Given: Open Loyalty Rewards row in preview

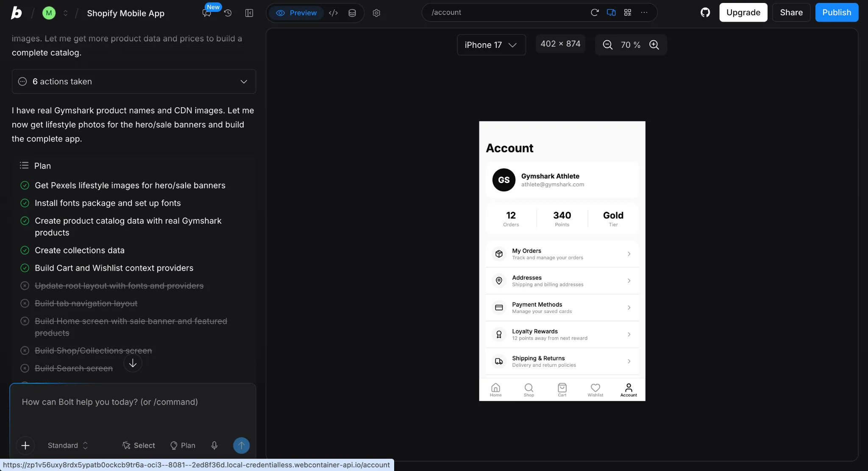Looking at the screenshot, I should coord(562,335).
